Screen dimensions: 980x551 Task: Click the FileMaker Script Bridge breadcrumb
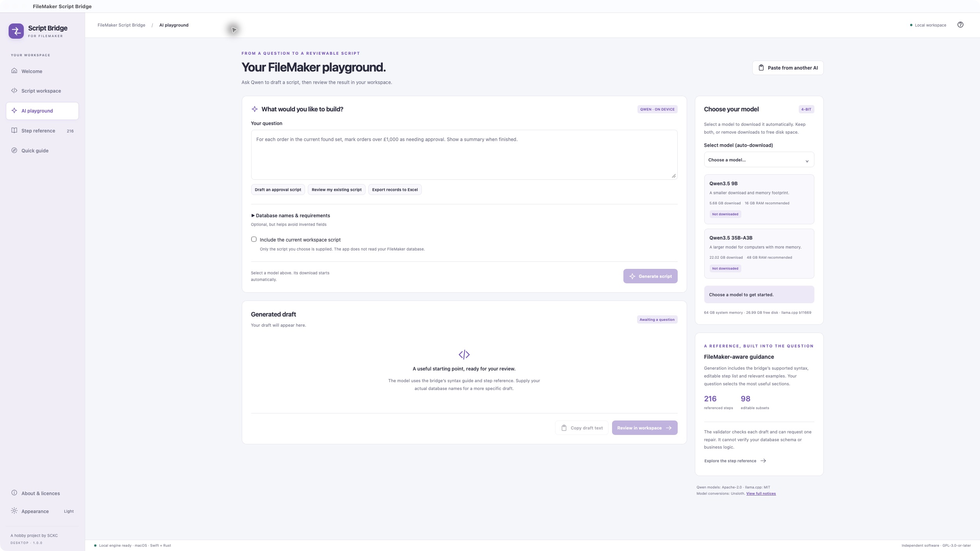click(121, 25)
